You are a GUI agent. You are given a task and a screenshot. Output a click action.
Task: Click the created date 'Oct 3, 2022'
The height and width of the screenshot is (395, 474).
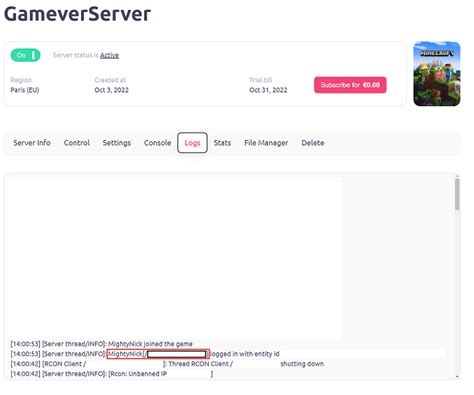click(111, 90)
